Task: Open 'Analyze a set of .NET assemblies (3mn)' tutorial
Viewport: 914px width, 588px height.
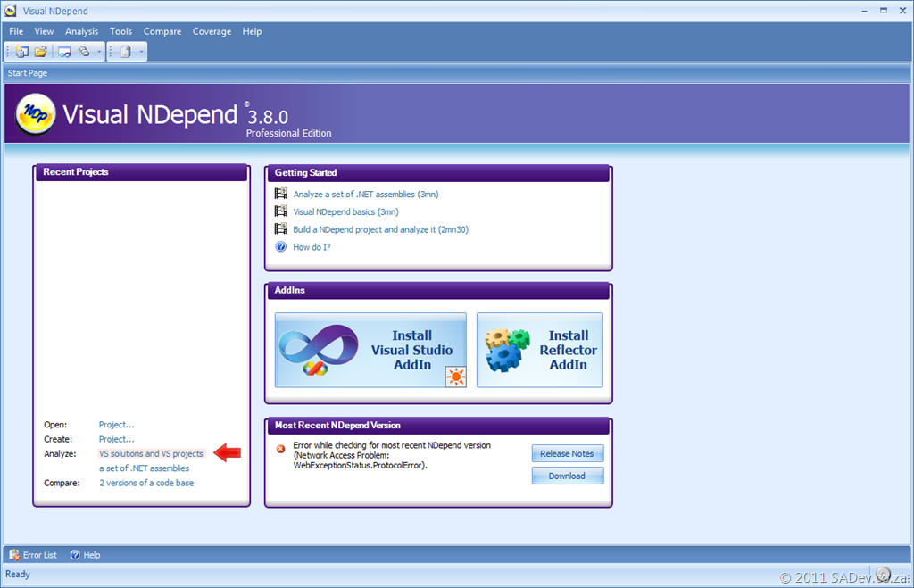Action: tap(365, 194)
